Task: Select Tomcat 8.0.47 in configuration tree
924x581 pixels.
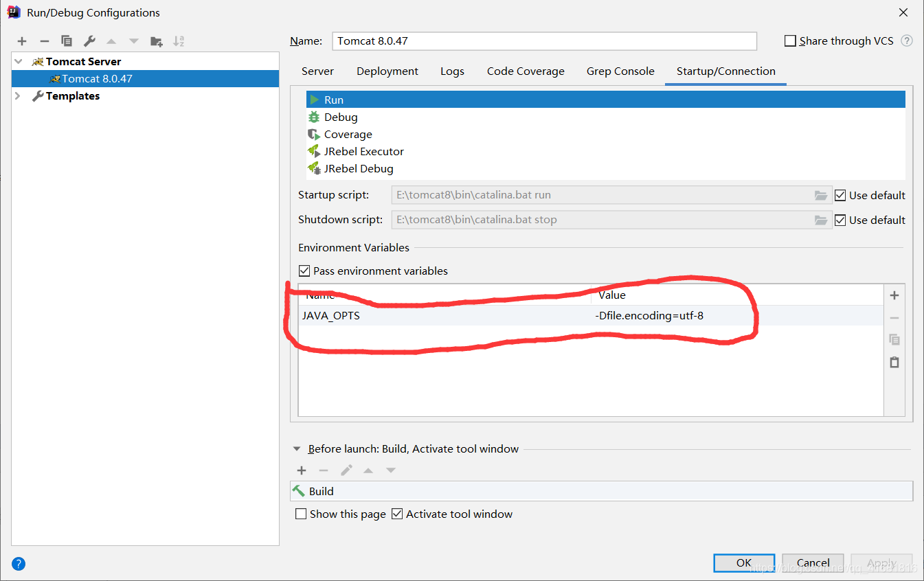Action: [145, 79]
